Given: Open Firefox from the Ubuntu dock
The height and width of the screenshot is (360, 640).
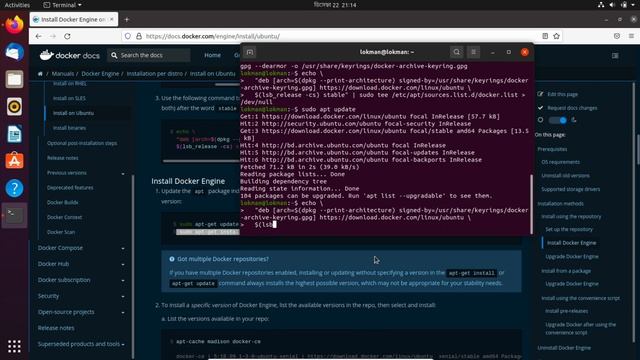Looking at the screenshot, I should (14, 25).
